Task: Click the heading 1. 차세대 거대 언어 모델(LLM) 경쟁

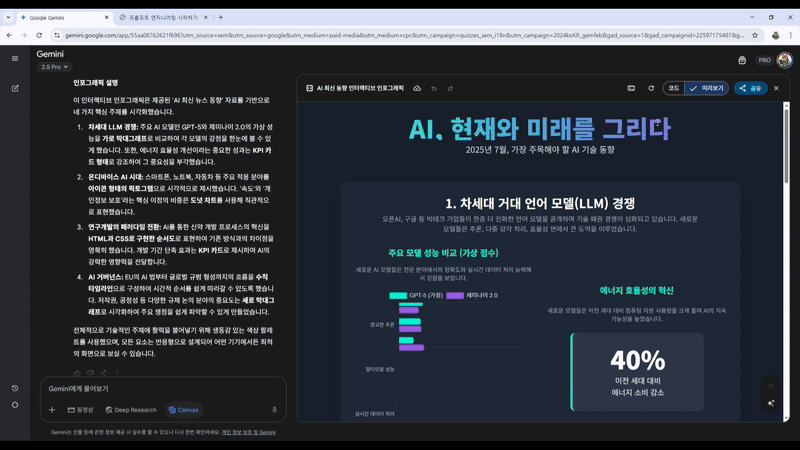Action: tap(540, 204)
